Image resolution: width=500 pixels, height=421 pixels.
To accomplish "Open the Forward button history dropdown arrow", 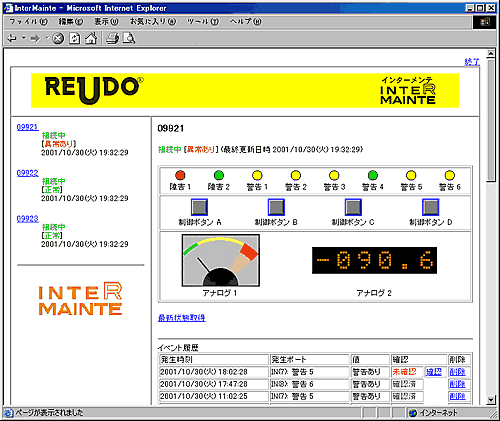I will (47, 38).
